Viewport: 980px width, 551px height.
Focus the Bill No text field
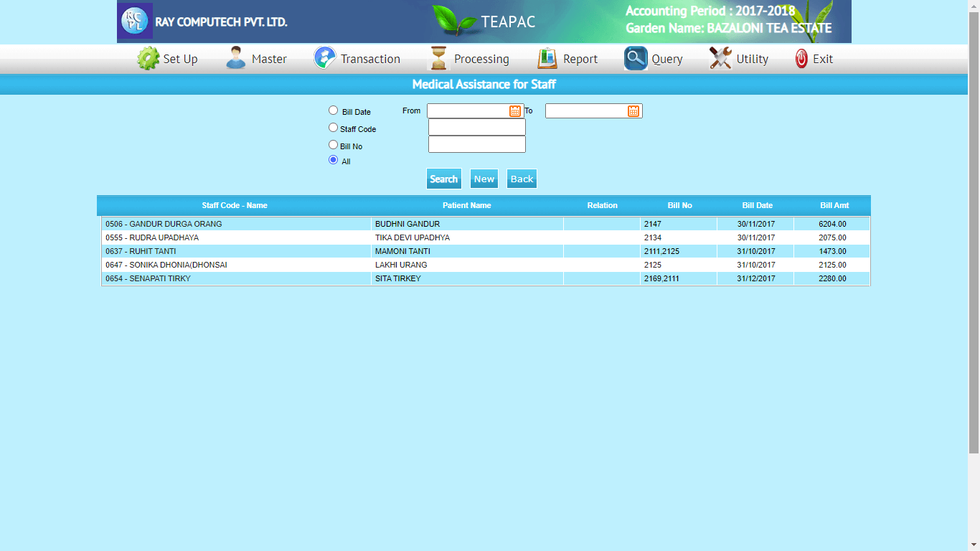(x=477, y=144)
